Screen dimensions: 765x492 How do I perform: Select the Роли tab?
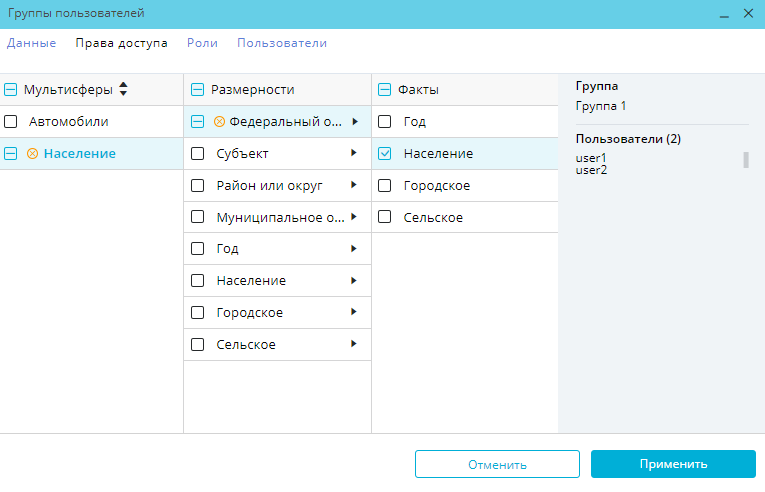tap(202, 43)
